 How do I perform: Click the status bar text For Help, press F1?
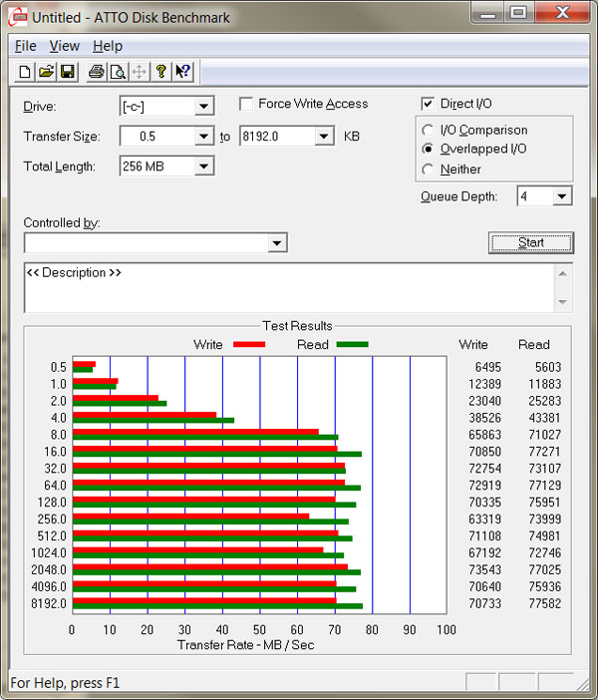[x=65, y=683]
